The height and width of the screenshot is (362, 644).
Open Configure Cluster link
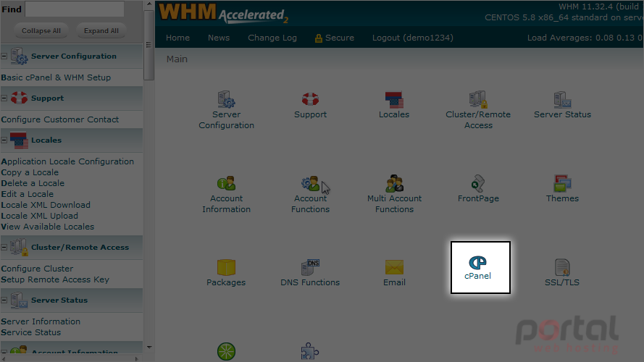coord(37,269)
